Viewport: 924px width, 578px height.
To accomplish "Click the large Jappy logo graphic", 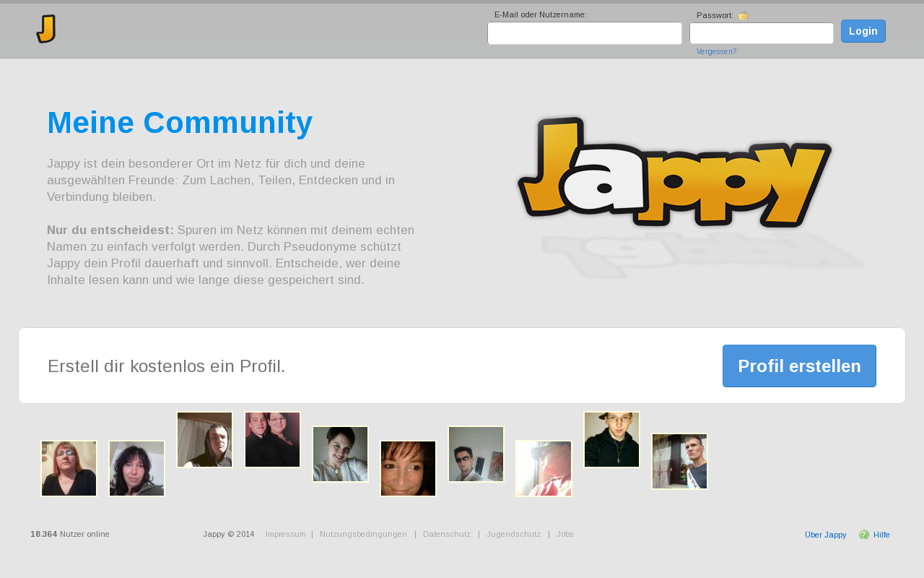I will coord(675,171).
